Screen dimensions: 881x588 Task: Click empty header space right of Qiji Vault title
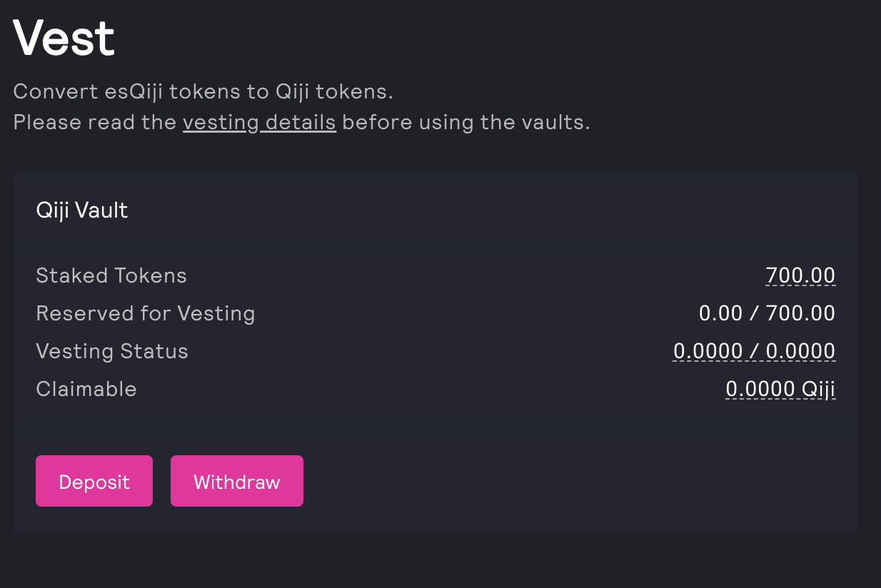click(x=500, y=211)
